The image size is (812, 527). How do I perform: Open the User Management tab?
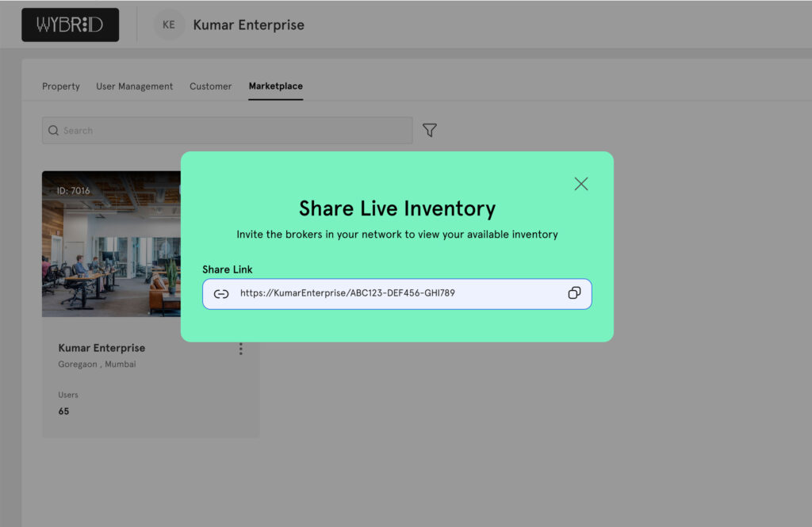[x=134, y=86]
